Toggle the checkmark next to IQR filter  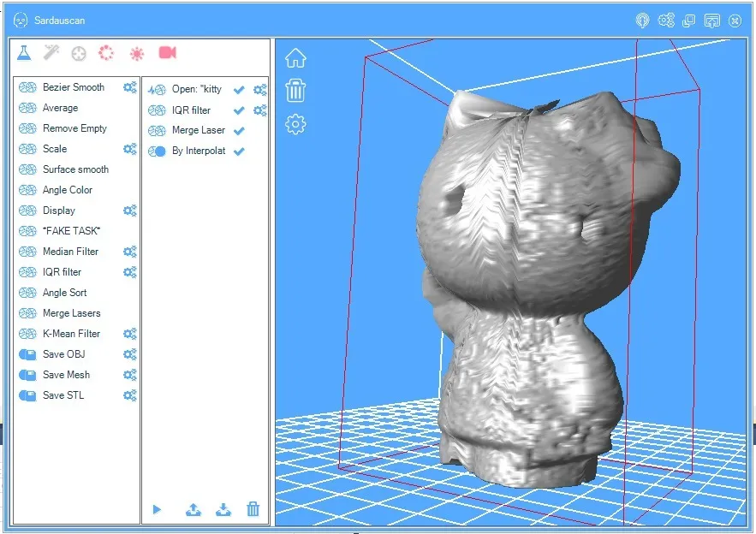239,110
